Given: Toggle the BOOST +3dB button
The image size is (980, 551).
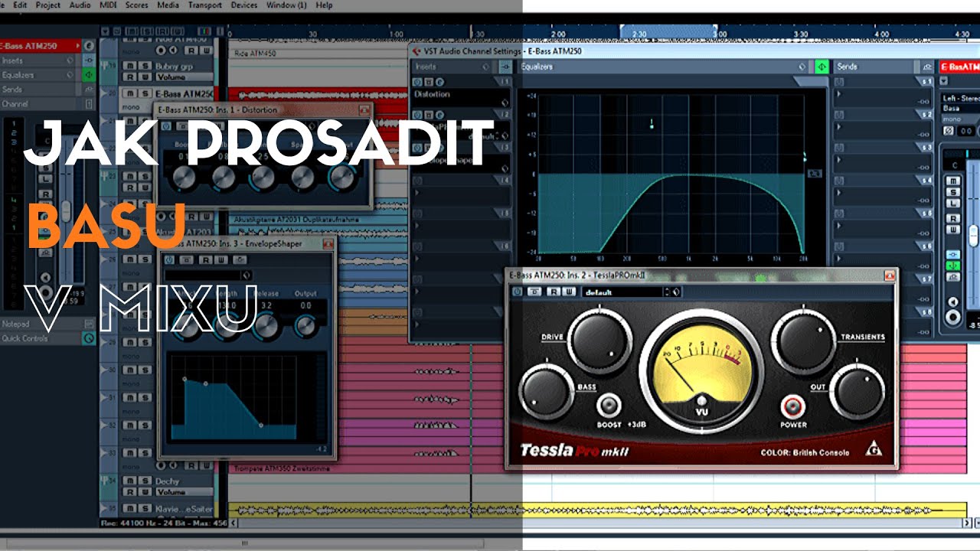Looking at the screenshot, I should pyautogui.click(x=609, y=406).
